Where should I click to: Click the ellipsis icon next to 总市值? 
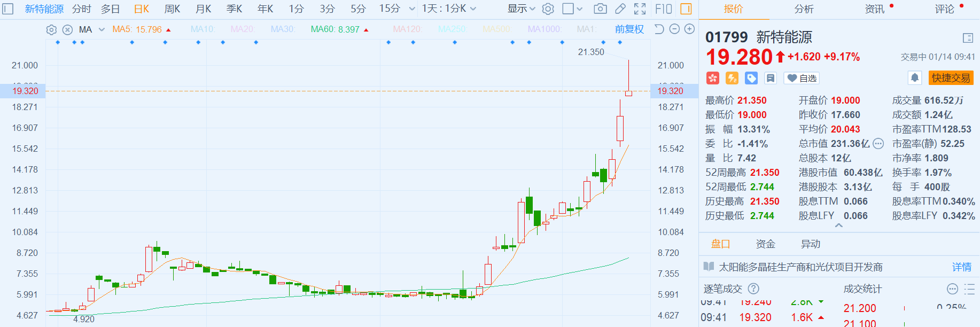[x=878, y=144]
